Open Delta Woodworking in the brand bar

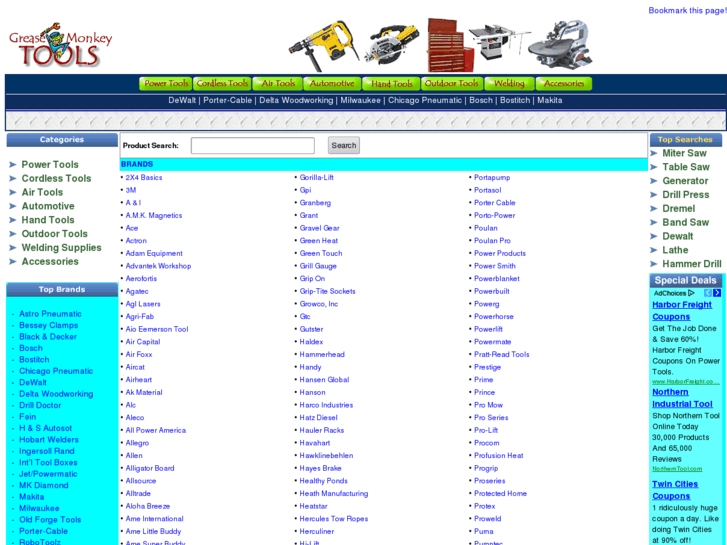pos(296,100)
